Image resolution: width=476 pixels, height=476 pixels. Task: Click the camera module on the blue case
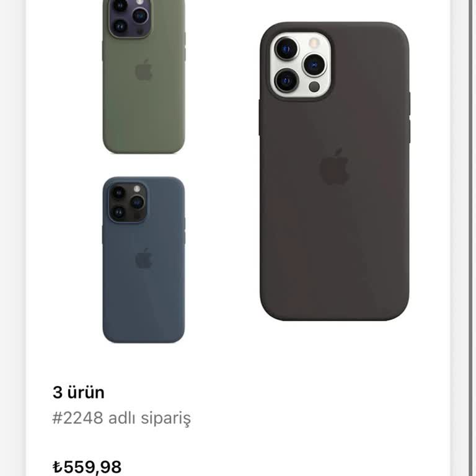click(x=127, y=202)
